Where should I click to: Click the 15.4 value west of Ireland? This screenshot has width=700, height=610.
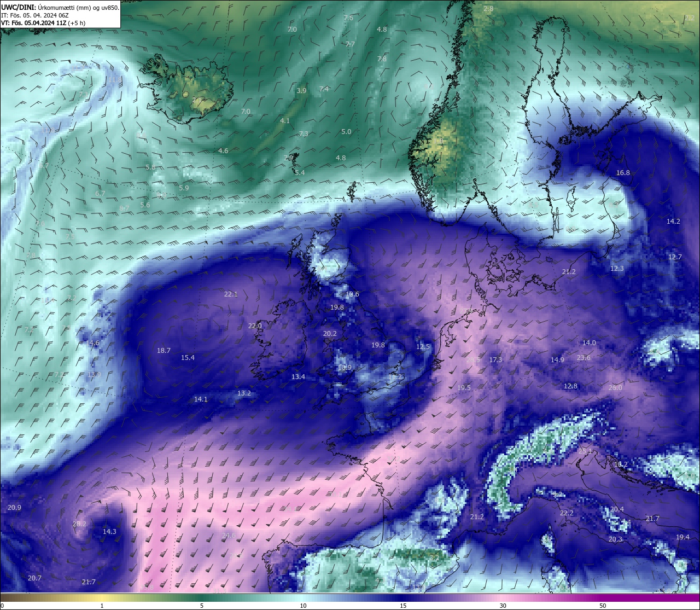tap(188, 358)
